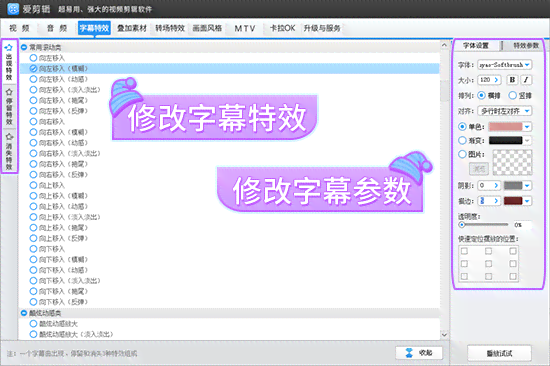Click the 描边 stroke value arrow
Screen dimensions: 550x366
(x=496, y=201)
